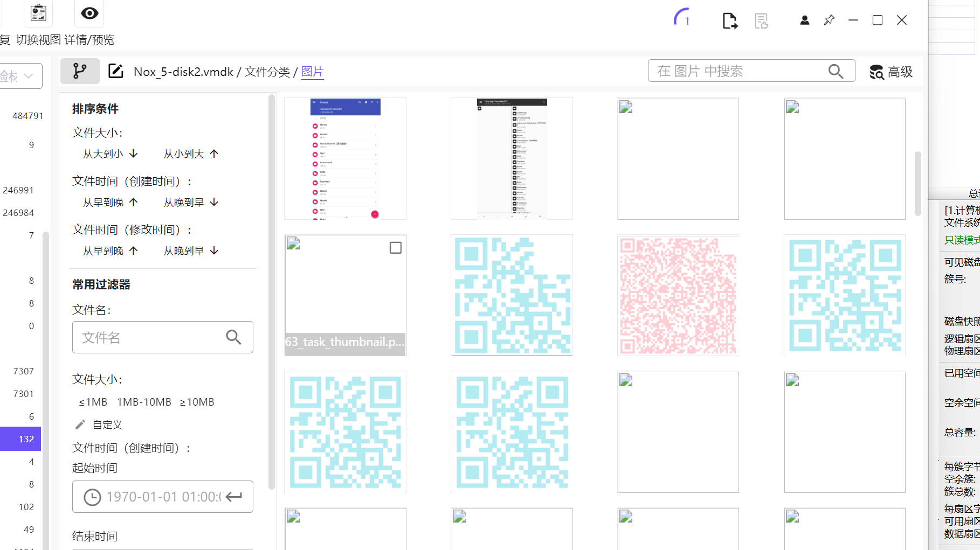The height and width of the screenshot is (550, 980).
Task: Open the pink QR code thumbnail
Action: pos(678,295)
